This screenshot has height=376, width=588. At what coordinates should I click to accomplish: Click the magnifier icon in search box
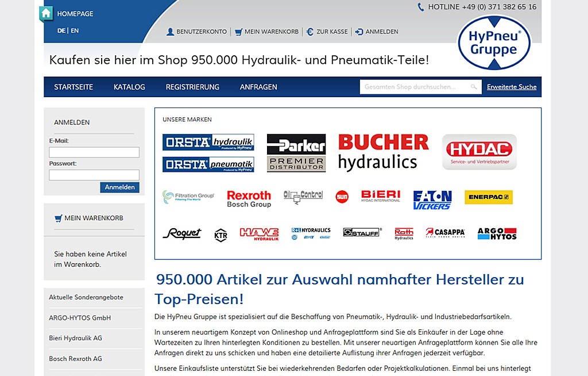coord(474,87)
